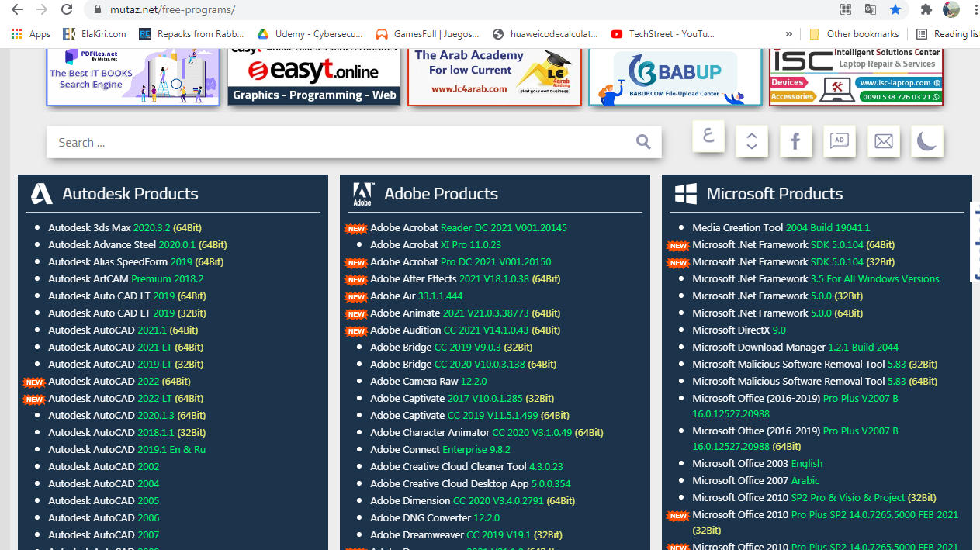980x550 pixels.
Task: Open Autodesk AutoCAD 2022 LT link
Action: (x=126, y=398)
